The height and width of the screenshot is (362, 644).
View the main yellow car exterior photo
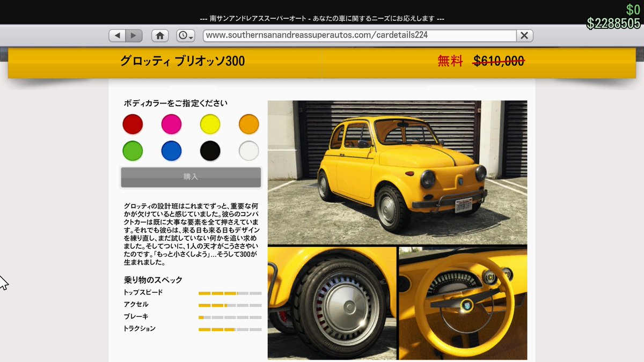point(397,172)
